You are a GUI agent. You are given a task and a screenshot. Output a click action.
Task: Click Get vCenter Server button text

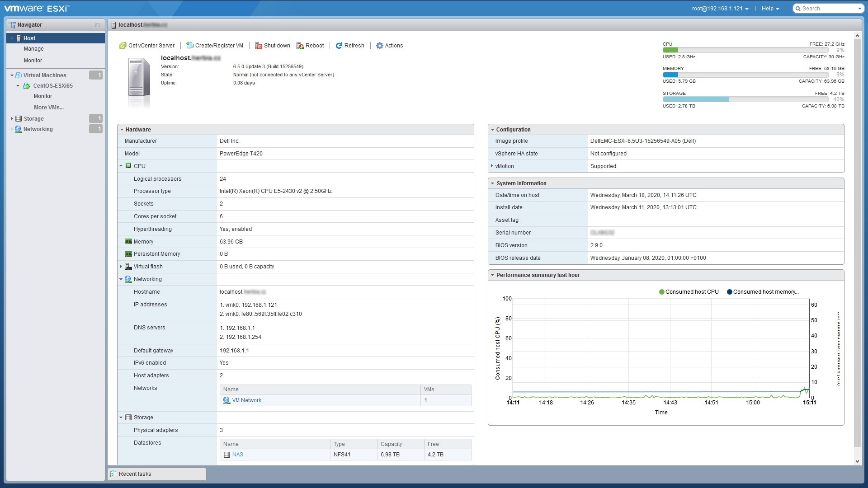[x=151, y=46]
